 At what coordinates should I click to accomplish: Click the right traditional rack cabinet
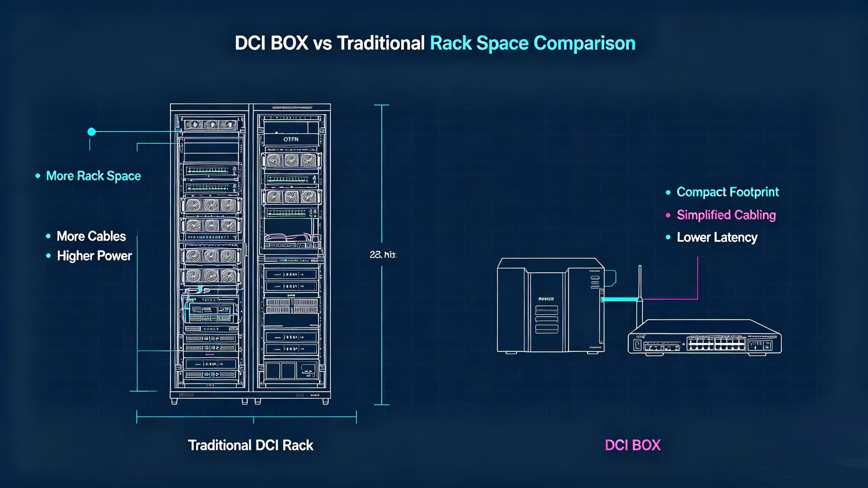click(x=292, y=254)
